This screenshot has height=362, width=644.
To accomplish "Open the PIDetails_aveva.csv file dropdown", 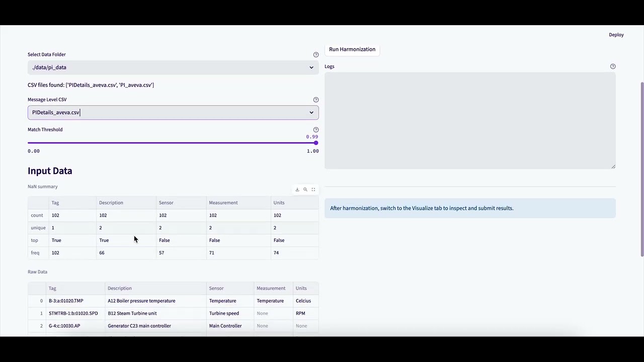I will click(173, 113).
